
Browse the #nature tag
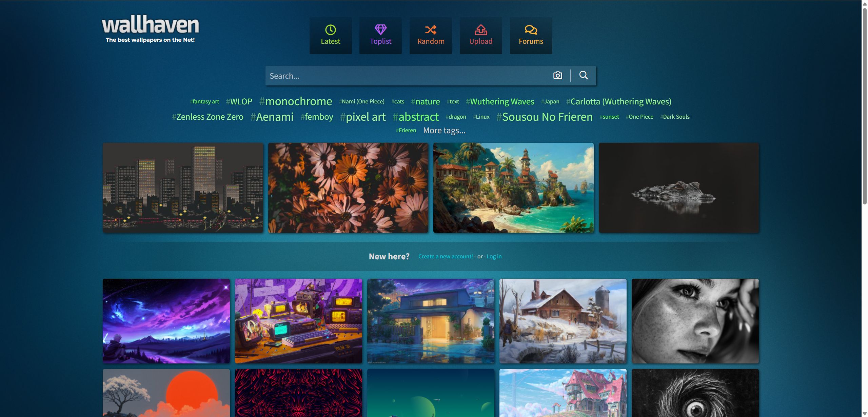[426, 101]
